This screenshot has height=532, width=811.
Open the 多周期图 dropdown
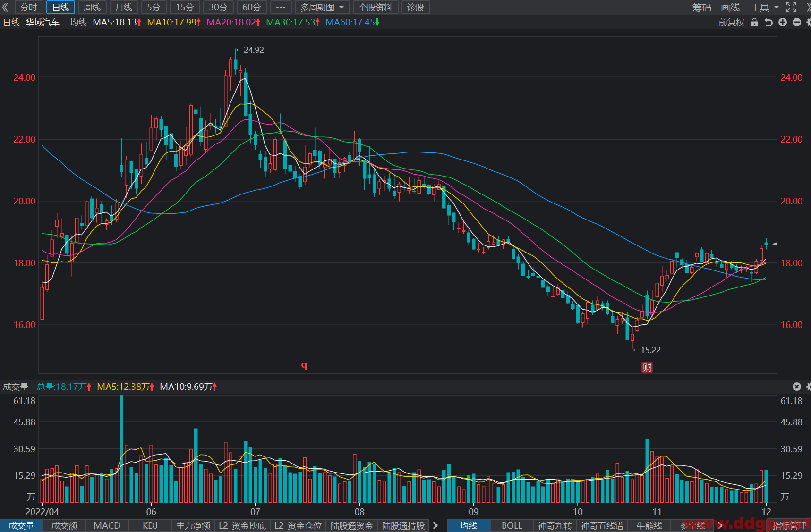click(x=323, y=7)
